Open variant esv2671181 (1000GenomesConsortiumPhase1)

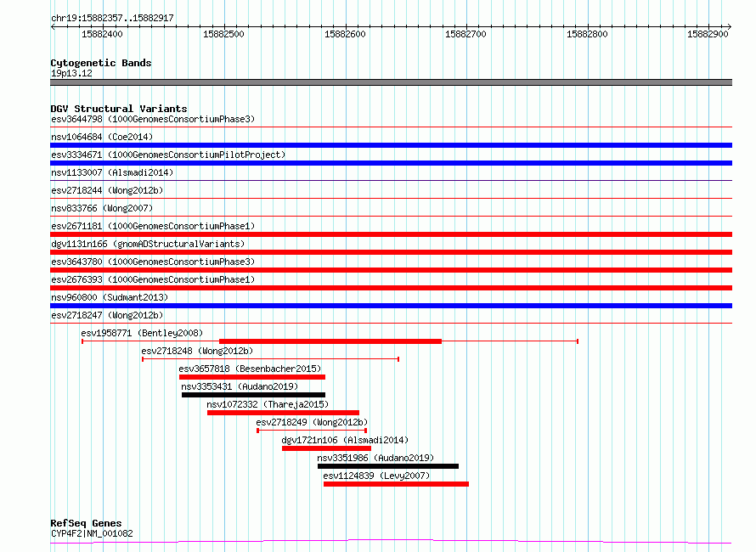tap(153, 226)
